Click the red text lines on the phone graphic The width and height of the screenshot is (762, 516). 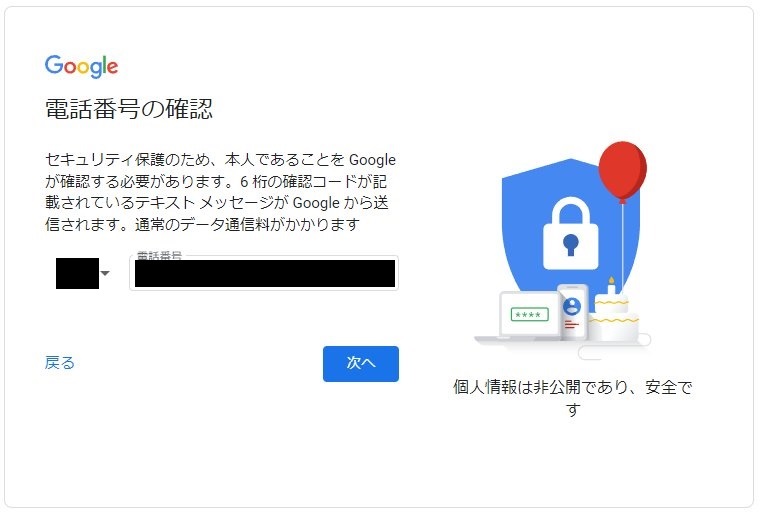pyautogui.click(x=572, y=324)
